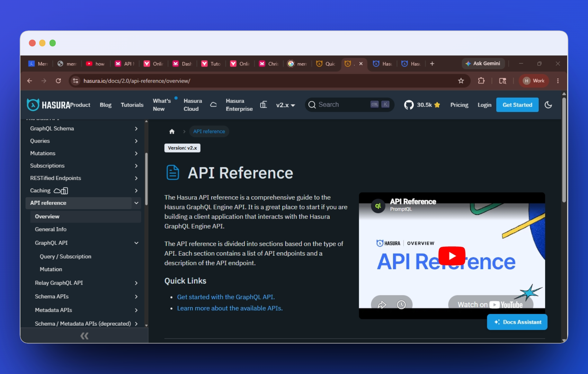Open the What's New nav item
Screen dimensions: 588x374
tap(162, 105)
